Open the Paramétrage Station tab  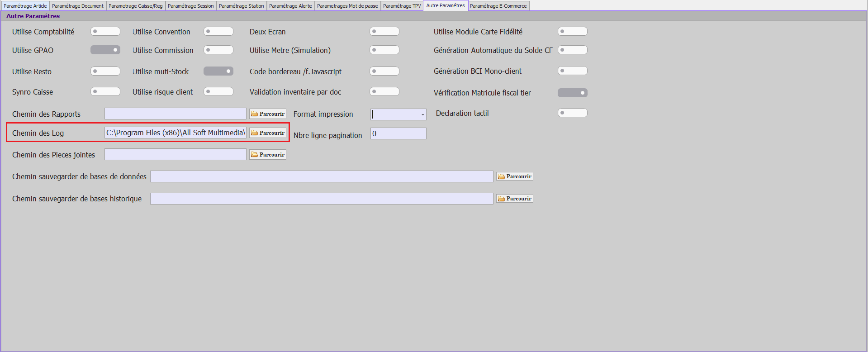(242, 6)
